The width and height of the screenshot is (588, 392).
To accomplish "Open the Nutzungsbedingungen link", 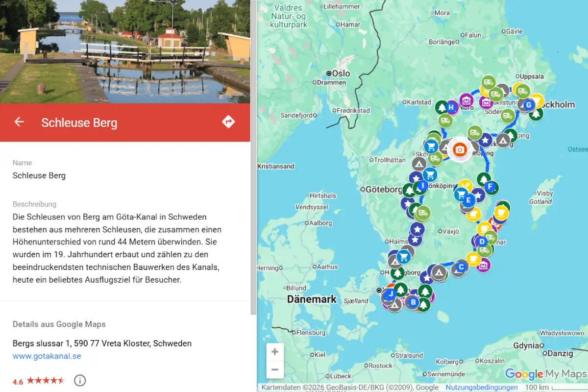I will pyautogui.click(x=482, y=387).
